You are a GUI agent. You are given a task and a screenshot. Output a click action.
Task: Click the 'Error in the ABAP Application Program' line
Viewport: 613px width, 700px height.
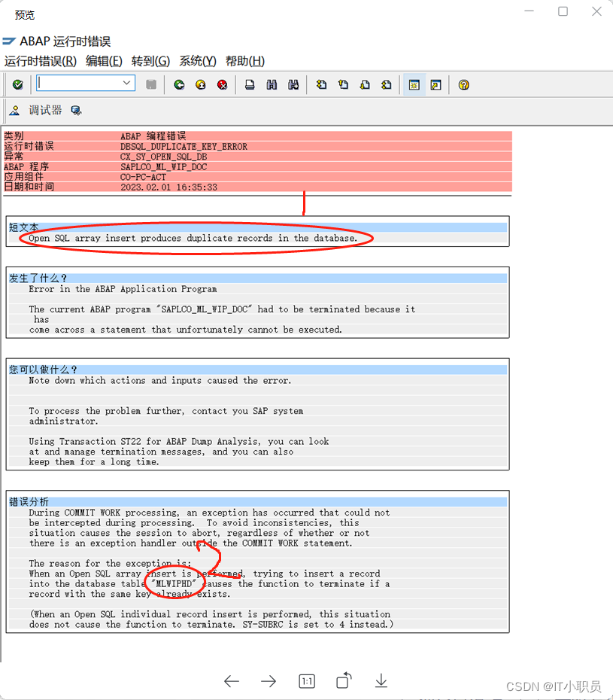coord(123,289)
